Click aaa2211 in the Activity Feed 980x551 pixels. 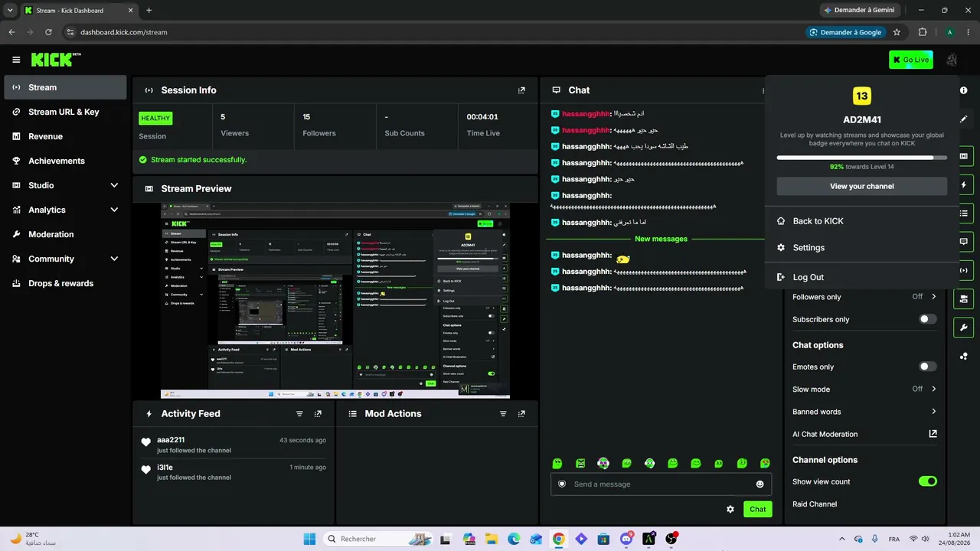(x=171, y=440)
